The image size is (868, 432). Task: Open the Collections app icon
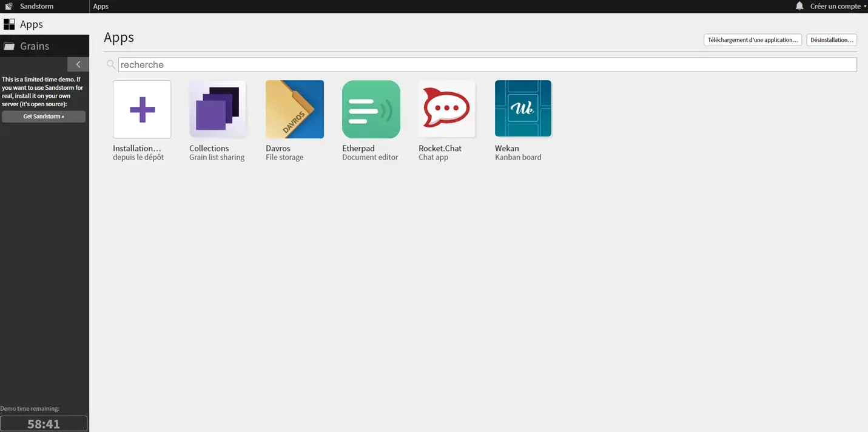[x=218, y=109]
